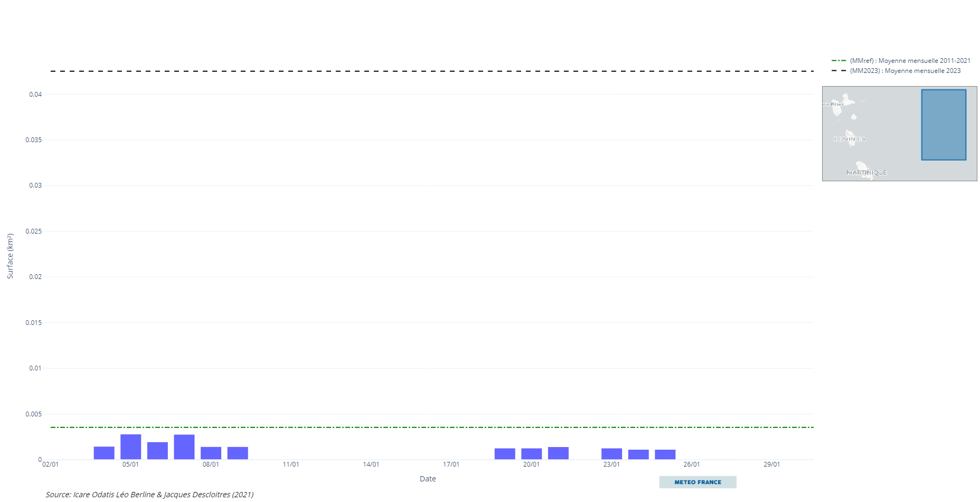
Task: Click the bar for 25/01
Action: pos(665,454)
